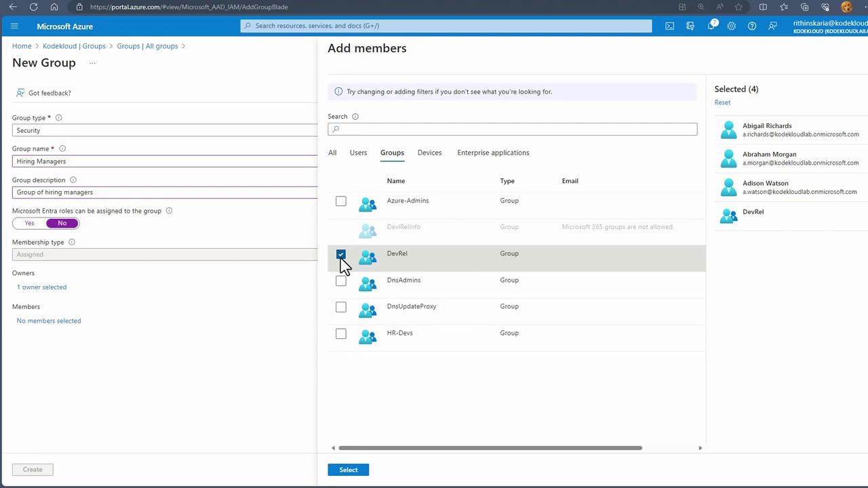This screenshot has height=488, width=868.
Task: Click the help question mark icon
Action: click(x=752, y=26)
